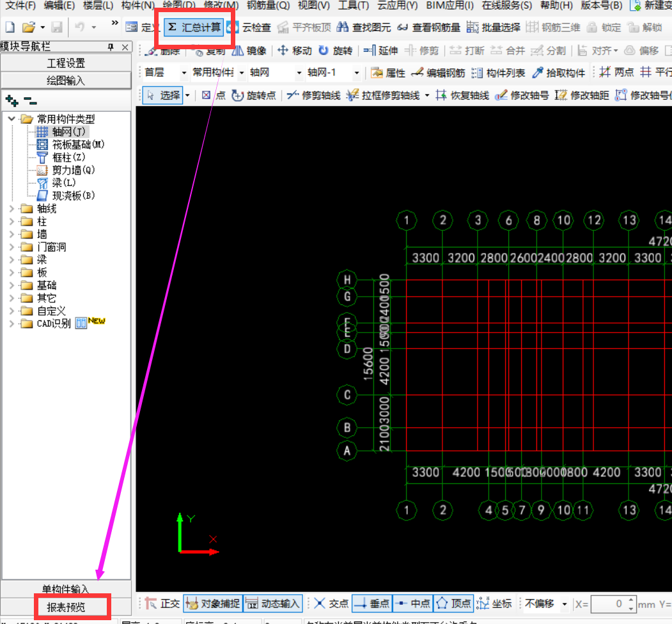This screenshot has width=672, height=624.
Task: Toggle 正交 orthogonal mode
Action: (162, 604)
